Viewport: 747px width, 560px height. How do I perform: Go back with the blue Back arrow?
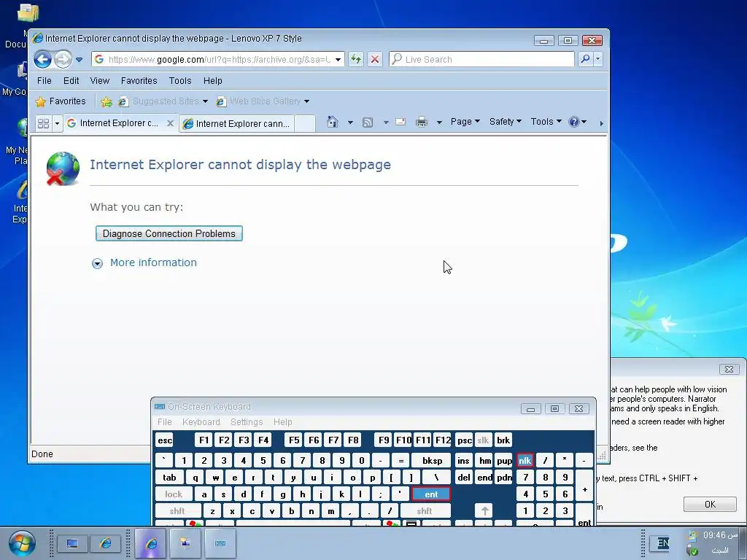point(42,60)
